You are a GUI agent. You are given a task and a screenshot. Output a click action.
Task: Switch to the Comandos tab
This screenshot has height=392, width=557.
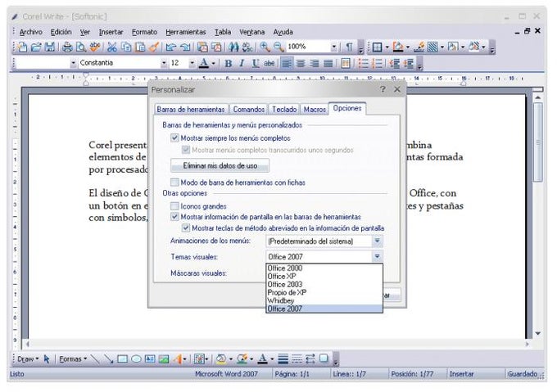point(249,110)
